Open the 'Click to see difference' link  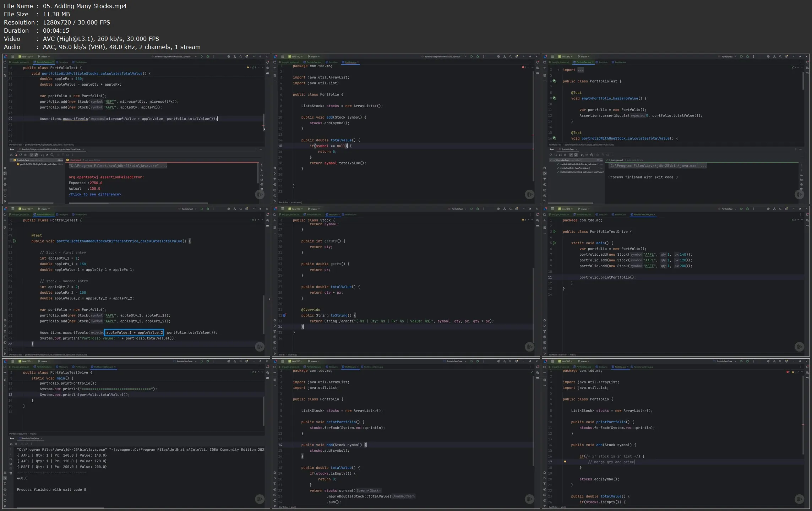(95, 194)
